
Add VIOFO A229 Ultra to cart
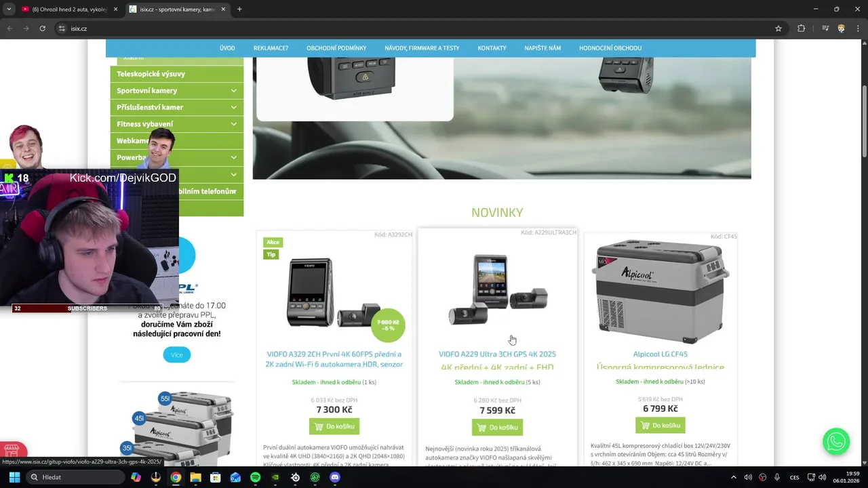497,427
